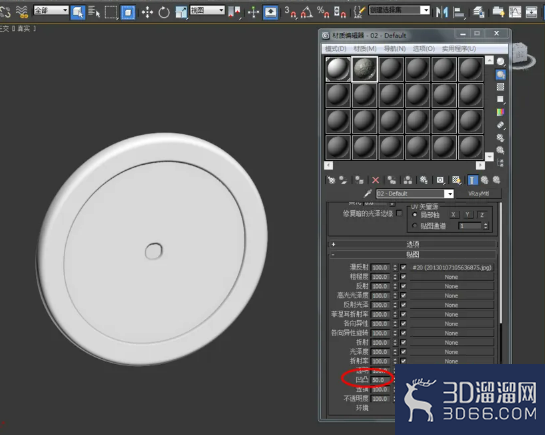Open the 02 - Default material name dropdown
This screenshot has height=435, width=545.
[x=449, y=194]
